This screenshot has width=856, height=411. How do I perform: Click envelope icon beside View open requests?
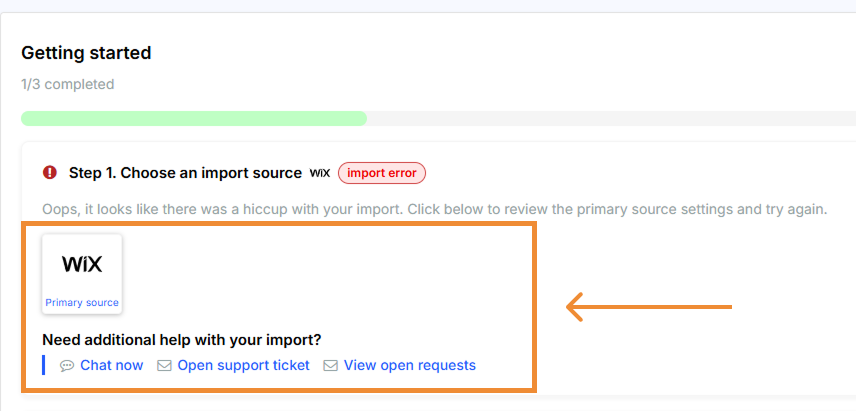click(x=331, y=366)
